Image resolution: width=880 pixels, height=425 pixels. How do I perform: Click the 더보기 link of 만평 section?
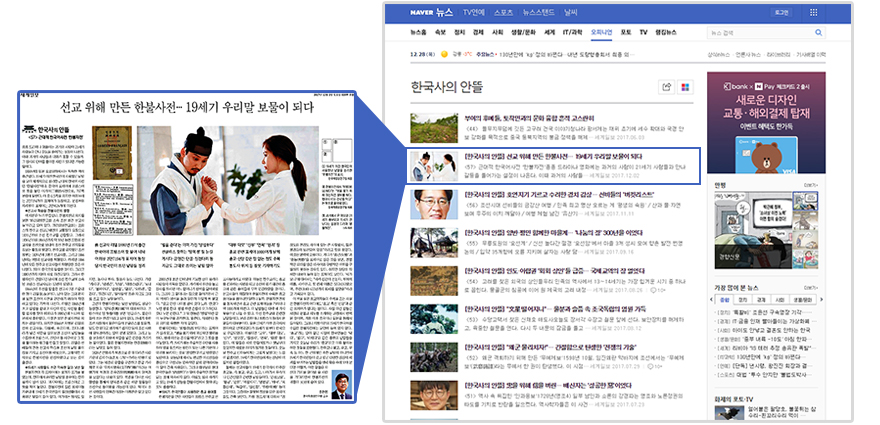(810, 185)
